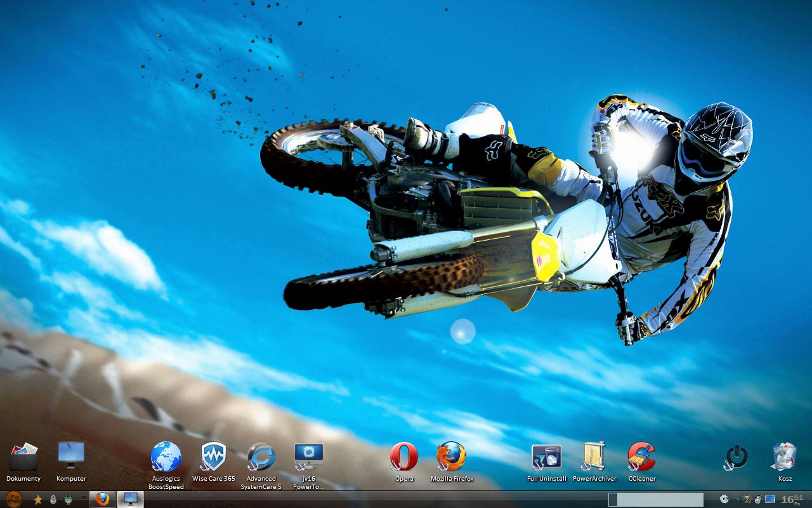Viewport: 812px width, 508px height.
Task: Click the power button desktop shortcut
Action: [x=737, y=457]
